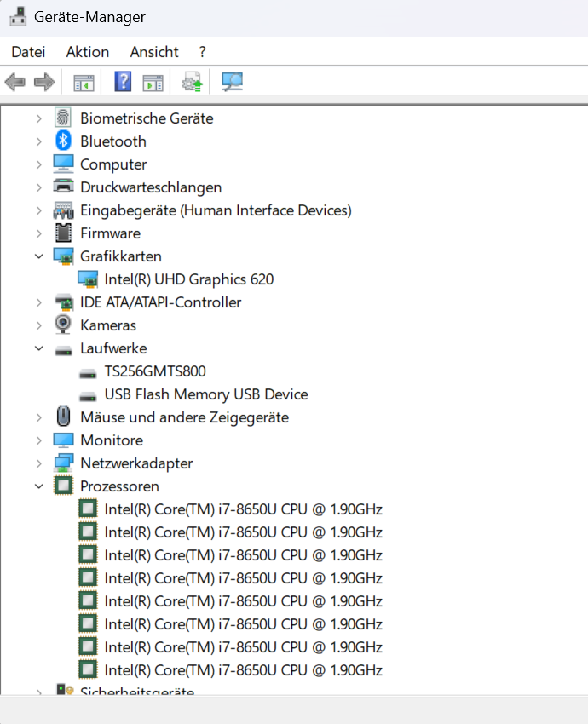The image size is (588, 724).
Task: Click the Druckwarteschlangen printer icon
Action: 63,187
